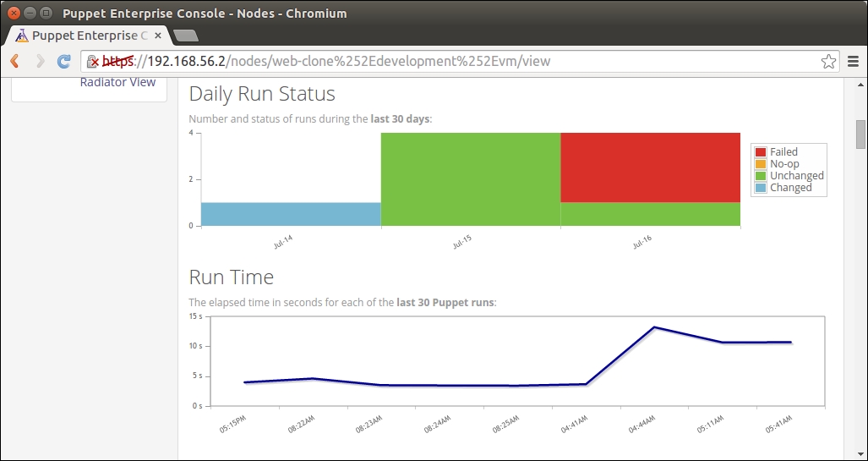
Task: Close the Puppet Enterprise Console tab
Action: (157, 36)
